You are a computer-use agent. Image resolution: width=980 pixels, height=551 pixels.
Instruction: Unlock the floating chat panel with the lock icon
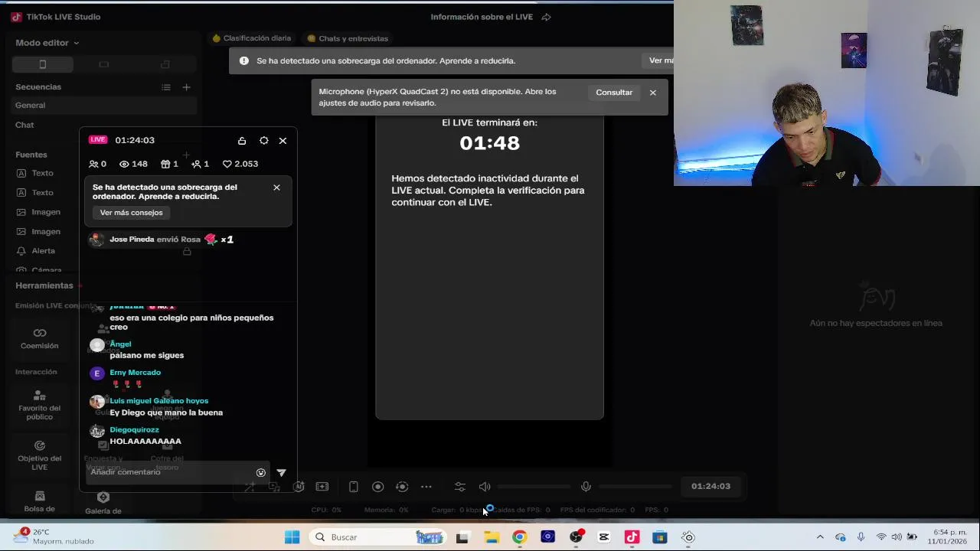pyautogui.click(x=242, y=141)
